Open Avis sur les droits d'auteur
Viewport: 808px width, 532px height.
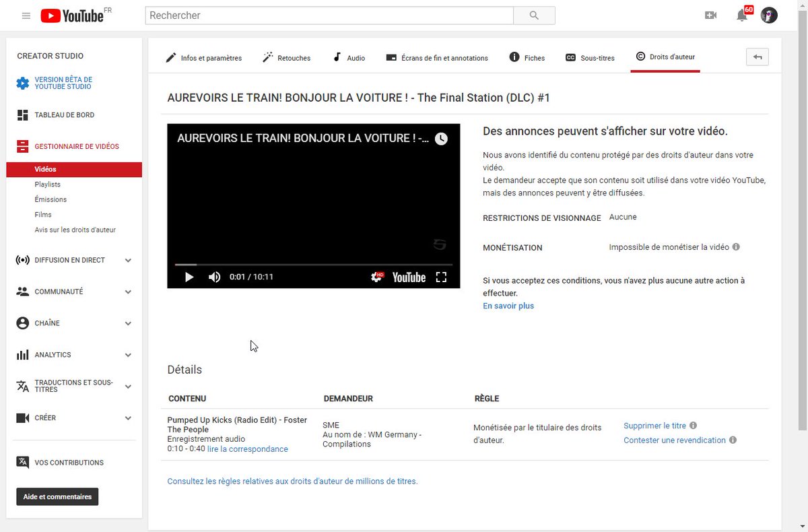click(75, 230)
